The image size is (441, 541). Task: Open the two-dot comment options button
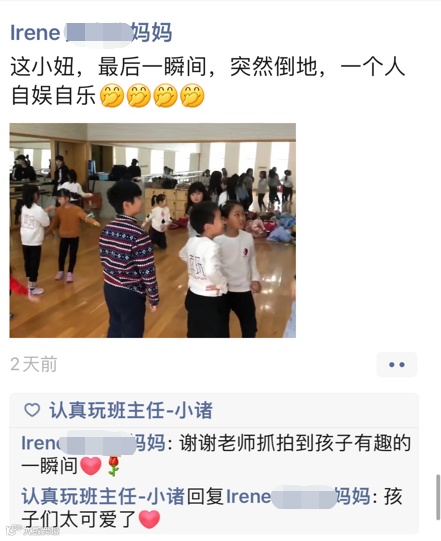[x=396, y=364]
